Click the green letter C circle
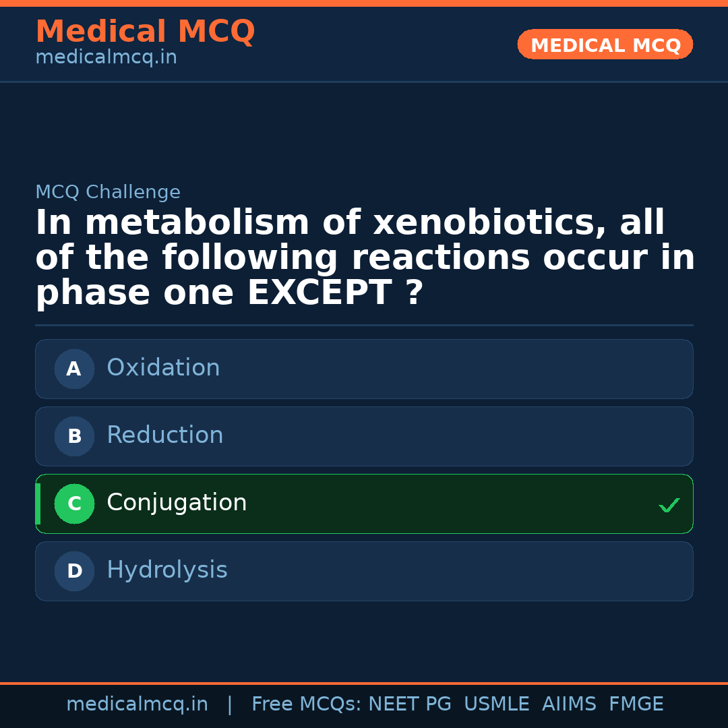The height and width of the screenshot is (728, 728). pyautogui.click(x=74, y=504)
